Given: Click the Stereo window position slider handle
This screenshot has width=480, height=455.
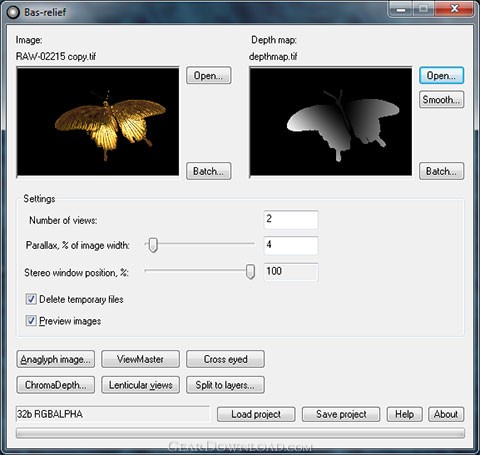Looking at the screenshot, I should pyautogui.click(x=250, y=272).
